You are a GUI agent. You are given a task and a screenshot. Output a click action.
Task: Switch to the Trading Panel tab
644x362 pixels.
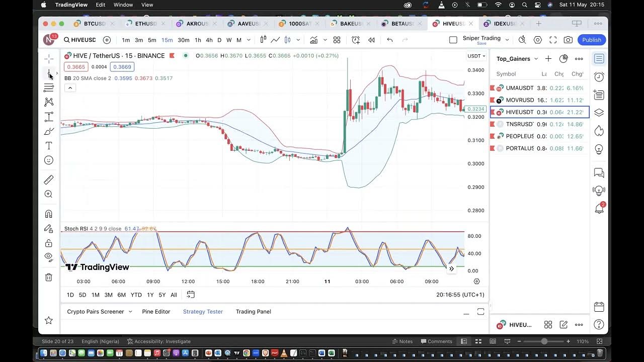coord(254,312)
